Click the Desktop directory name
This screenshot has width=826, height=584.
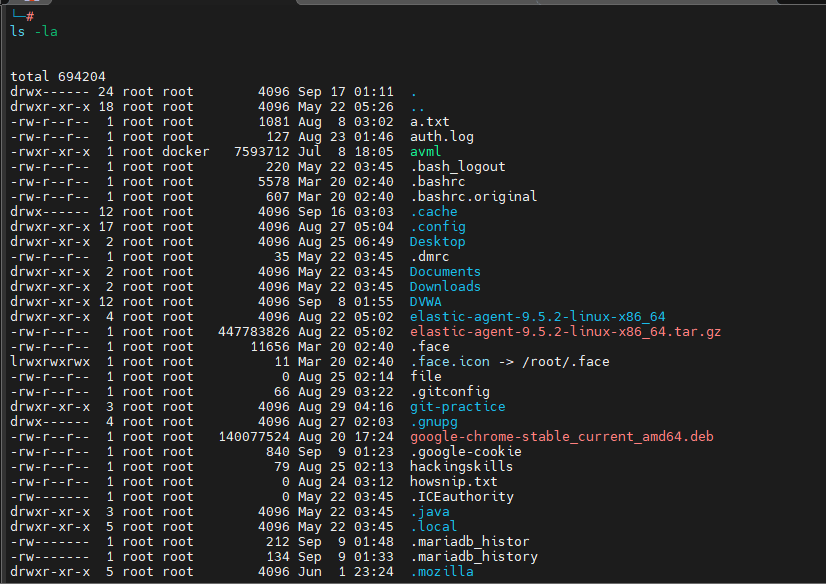click(x=437, y=242)
